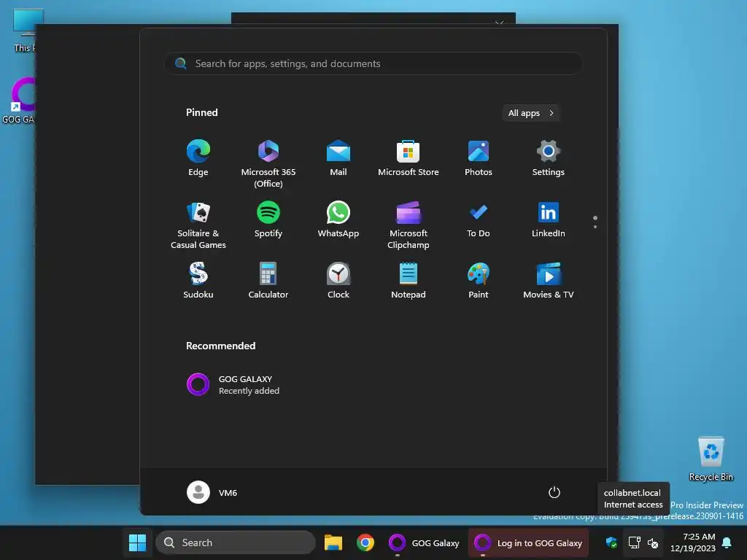Launch the To Do app

click(x=479, y=219)
